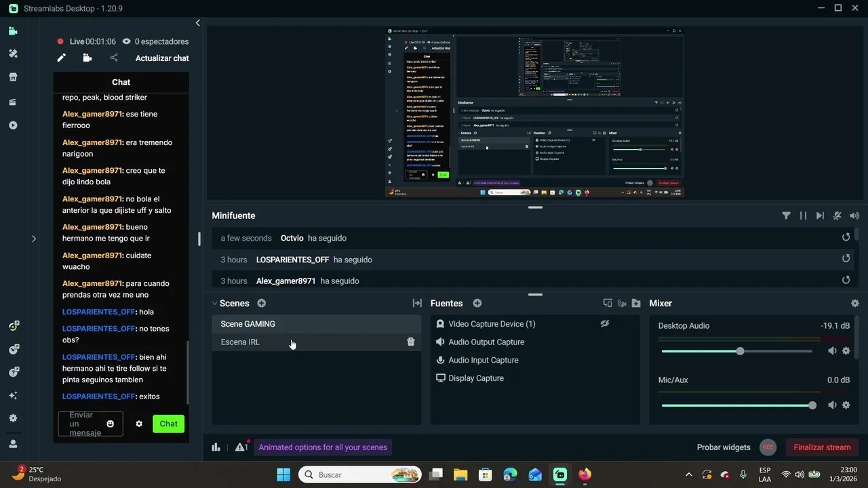
Task: Send message with the green Chat button
Action: [x=168, y=424]
